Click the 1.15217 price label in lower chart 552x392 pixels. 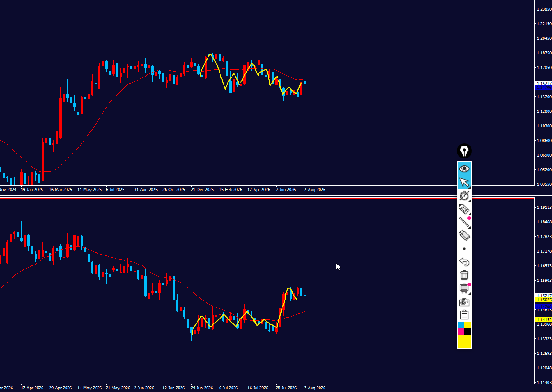click(544, 296)
